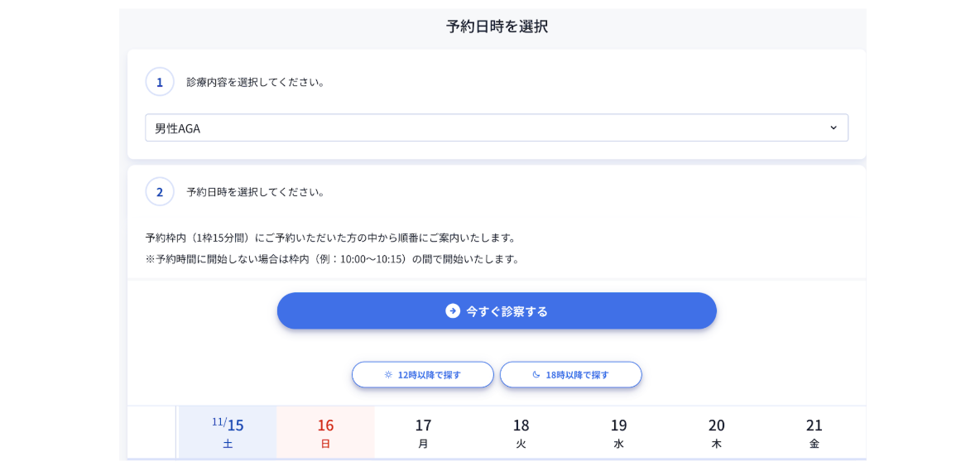Click sun icon for 12時以降 search
The height and width of the screenshot is (476, 980).
(388, 375)
